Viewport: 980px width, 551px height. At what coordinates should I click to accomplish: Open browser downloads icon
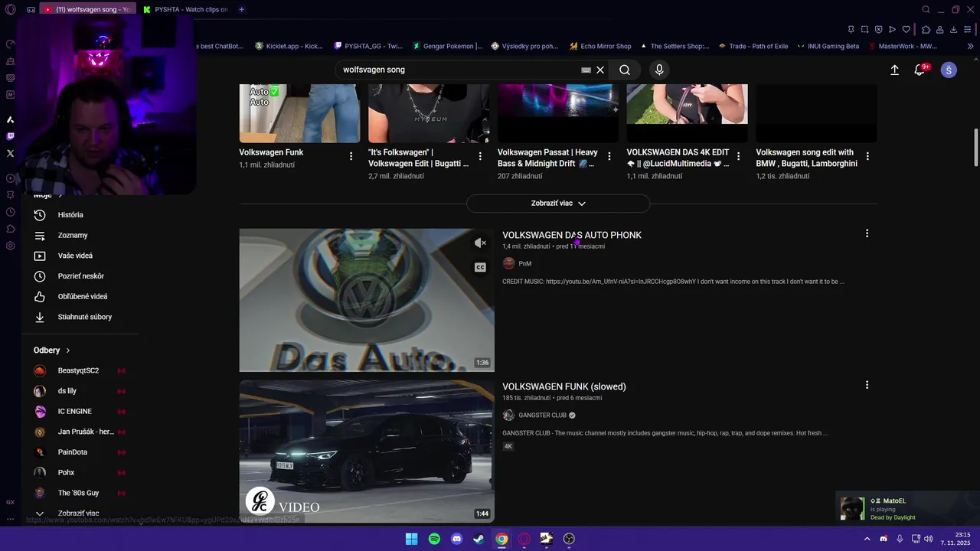click(953, 30)
